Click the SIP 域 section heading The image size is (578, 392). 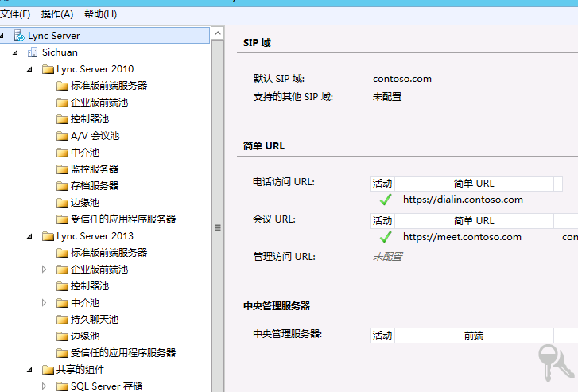coord(257,43)
